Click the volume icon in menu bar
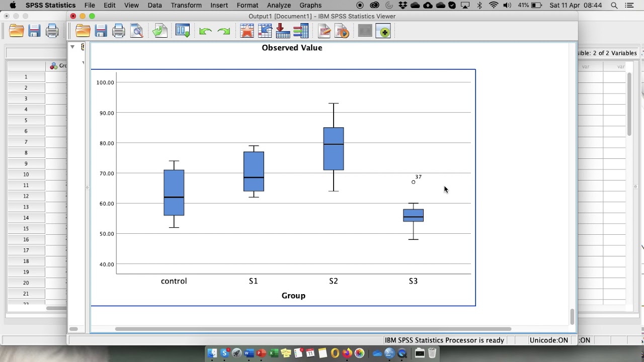 point(507,5)
